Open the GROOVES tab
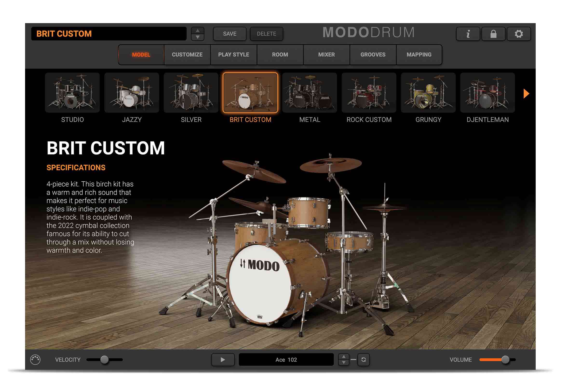 pos(373,54)
